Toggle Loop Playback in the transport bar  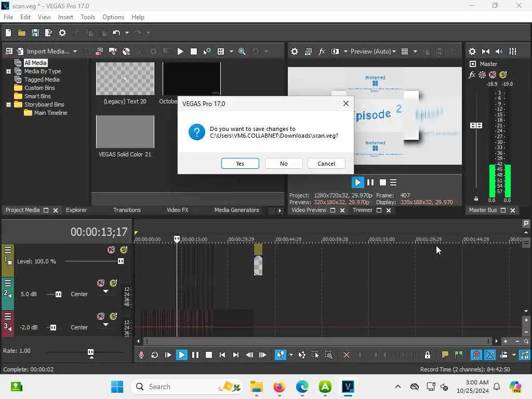pos(154,355)
